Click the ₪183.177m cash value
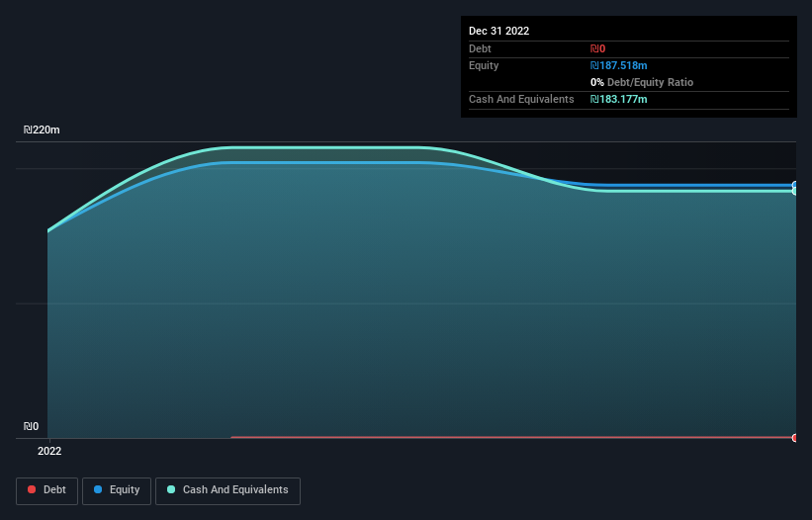812x520 pixels. 618,99
